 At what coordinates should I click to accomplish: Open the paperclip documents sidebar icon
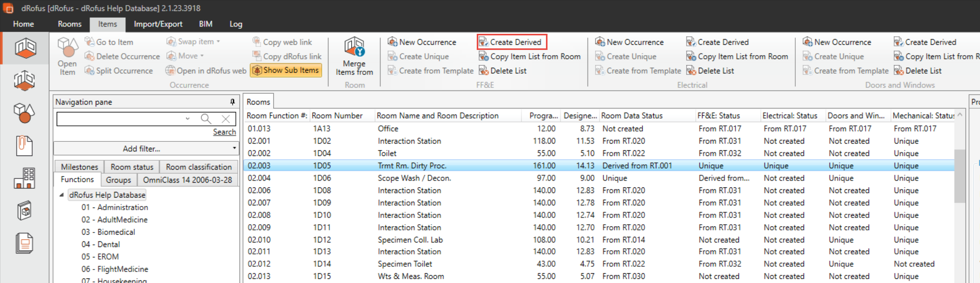coord(24,146)
